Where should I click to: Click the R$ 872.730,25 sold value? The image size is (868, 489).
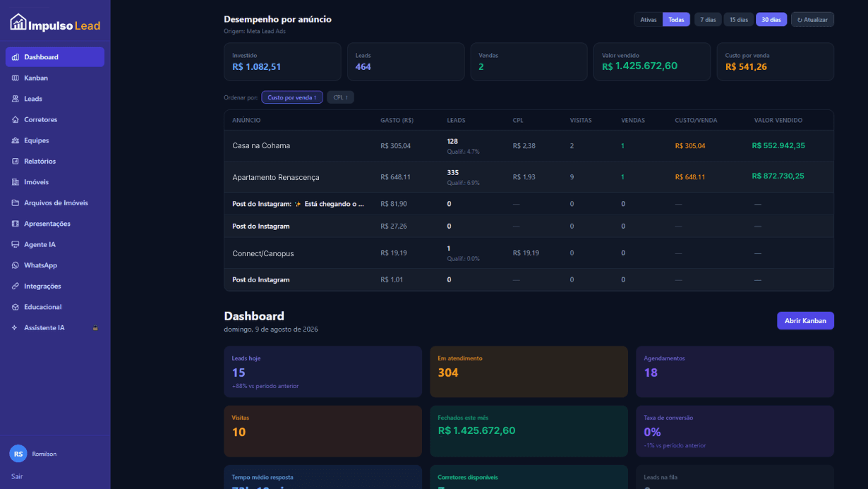[778, 176]
